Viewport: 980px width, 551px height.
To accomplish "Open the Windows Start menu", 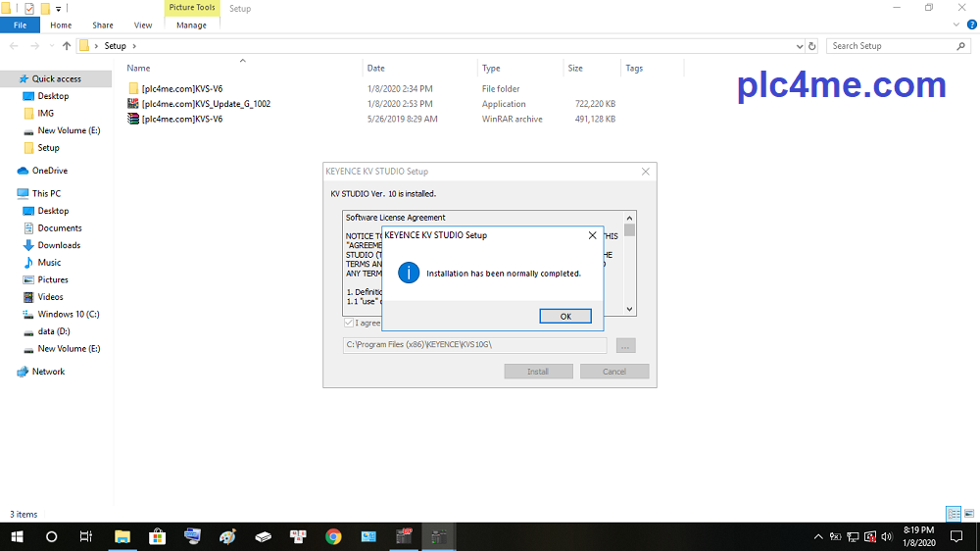I will (17, 536).
